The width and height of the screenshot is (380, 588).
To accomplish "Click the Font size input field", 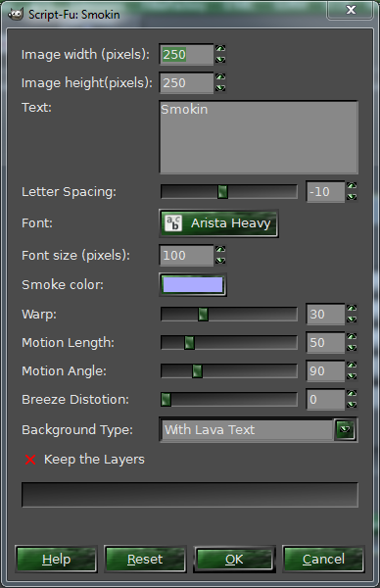I will coord(186,256).
